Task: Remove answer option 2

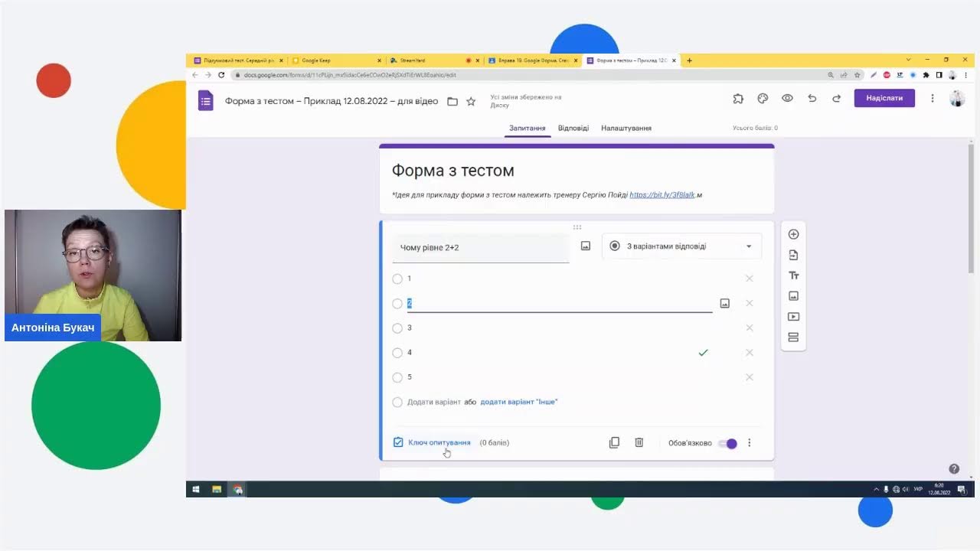Action: [x=750, y=303]
